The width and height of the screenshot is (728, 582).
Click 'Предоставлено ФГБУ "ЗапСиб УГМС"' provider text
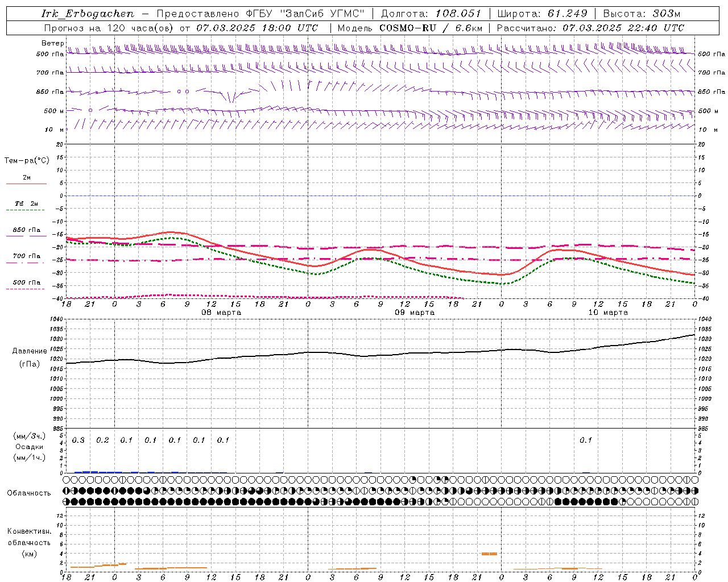[x=260, y=14]
